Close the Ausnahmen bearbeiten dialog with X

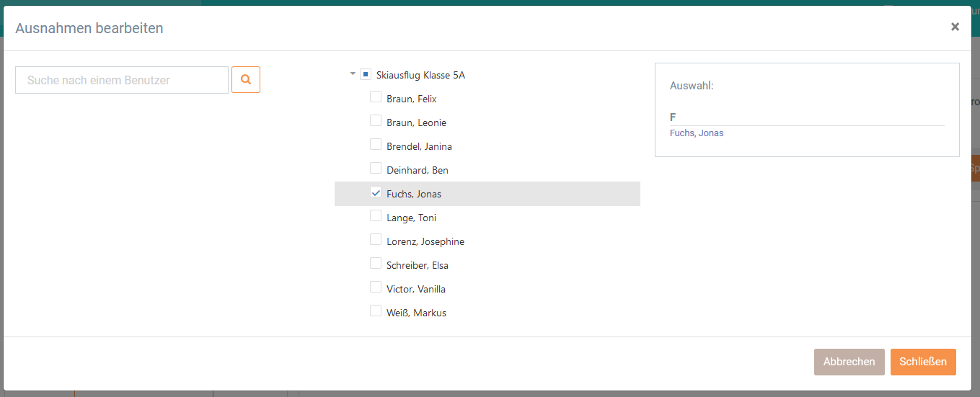click(x=955, y=27)
